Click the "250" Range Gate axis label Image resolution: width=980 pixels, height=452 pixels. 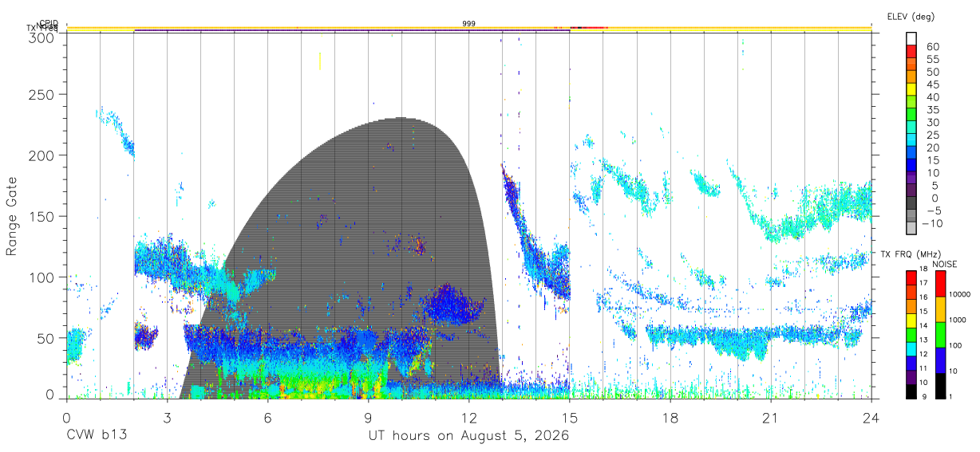(42, 94)
